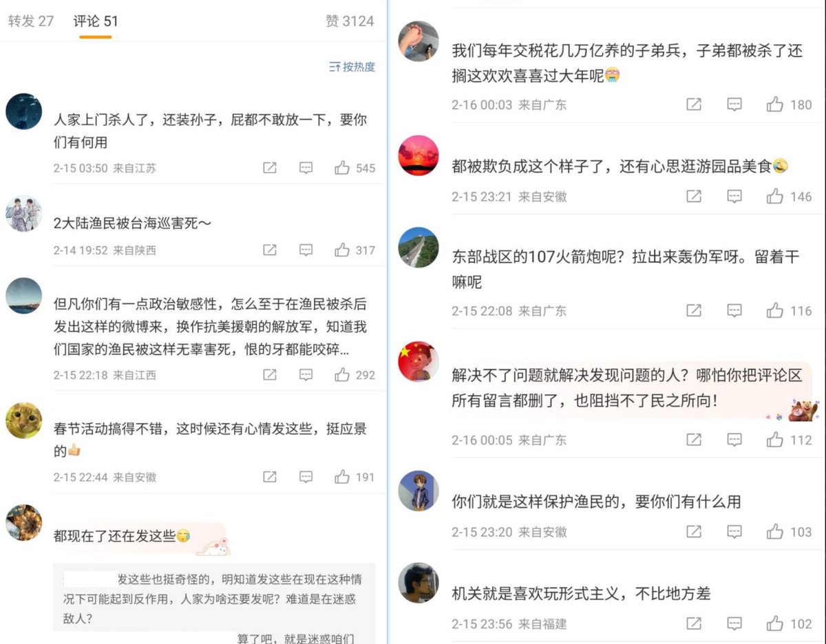Reply to the 2-15 22:18 Jiangxi comment

pos(306,375)
